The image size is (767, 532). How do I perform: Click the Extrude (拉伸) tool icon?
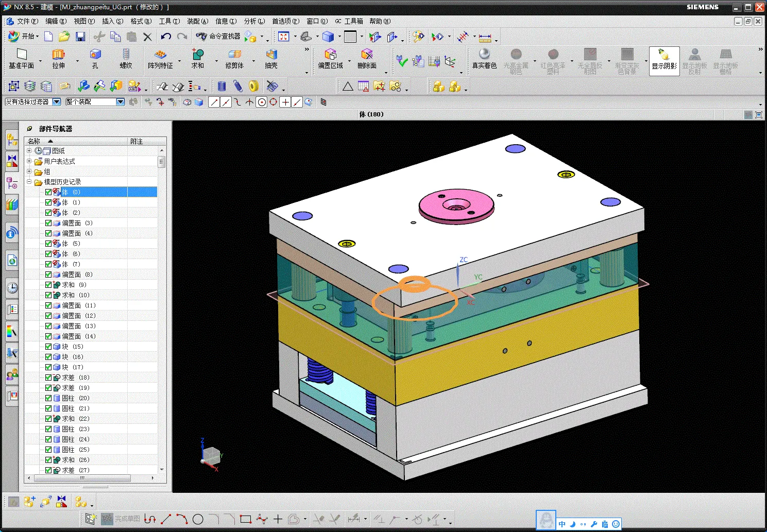[58, 55]
